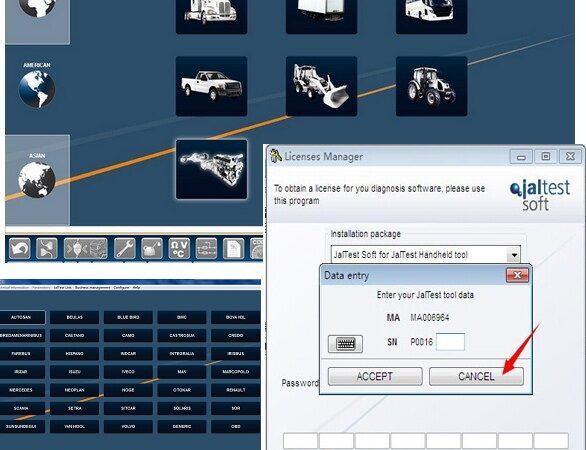
Task: Open the oil can service icon
Action: [x=152, y=249]
